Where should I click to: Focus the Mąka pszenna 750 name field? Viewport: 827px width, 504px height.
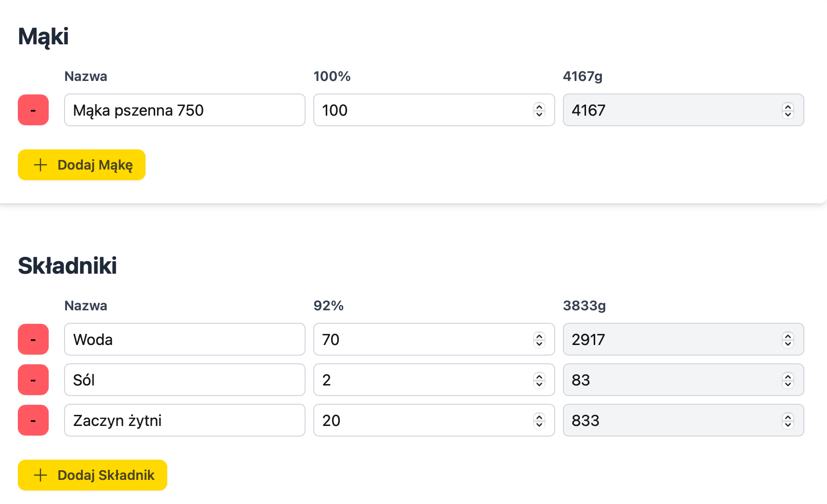(185, 110)
